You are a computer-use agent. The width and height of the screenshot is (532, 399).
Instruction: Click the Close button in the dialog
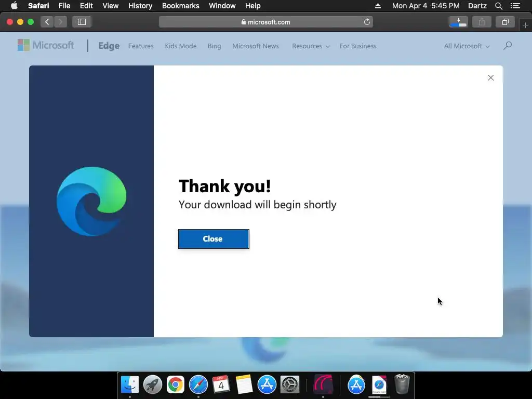214,239
